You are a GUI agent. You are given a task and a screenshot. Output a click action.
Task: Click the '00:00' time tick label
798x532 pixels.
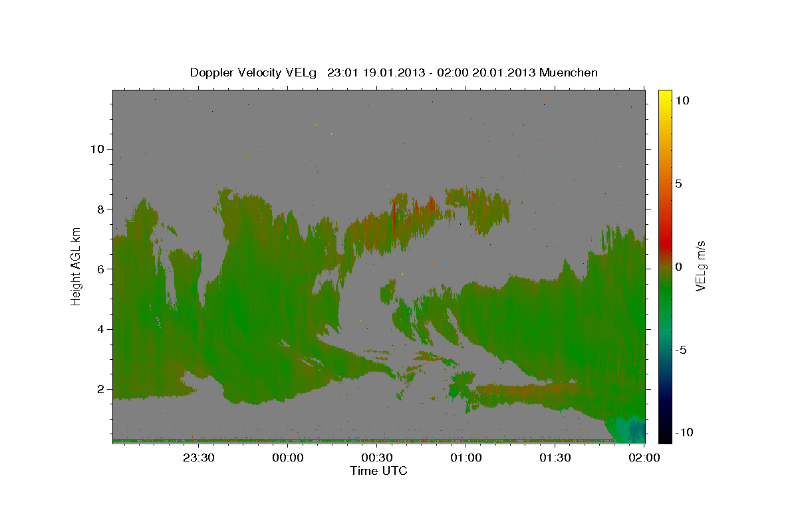tap(288, 458)
